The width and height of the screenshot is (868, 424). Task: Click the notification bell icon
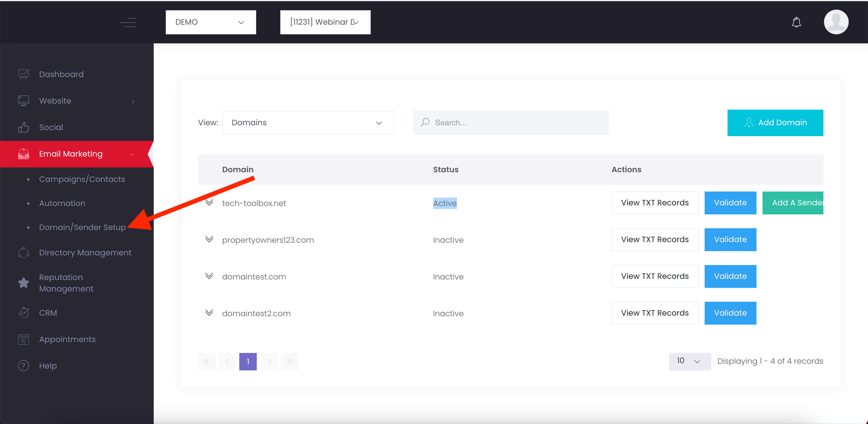796,22
